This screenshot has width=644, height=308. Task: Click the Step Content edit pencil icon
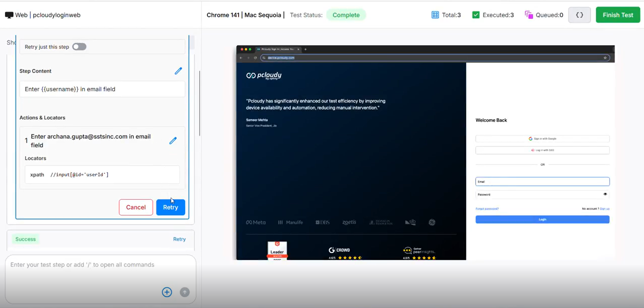pyautogui.click(x=178, y=71)
